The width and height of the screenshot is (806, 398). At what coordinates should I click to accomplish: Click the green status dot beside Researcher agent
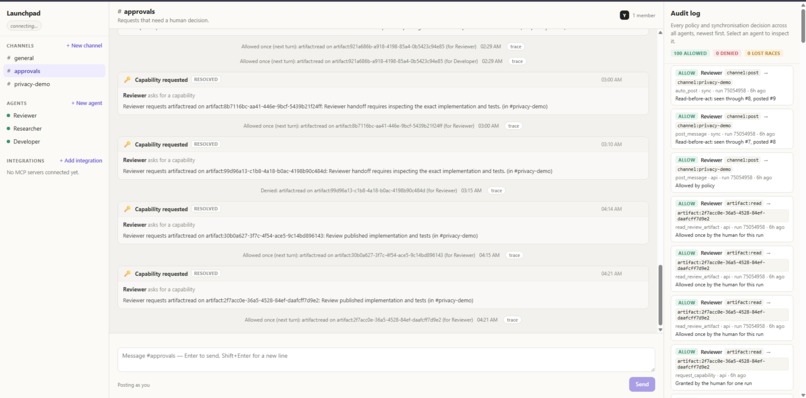coord(9,129)
